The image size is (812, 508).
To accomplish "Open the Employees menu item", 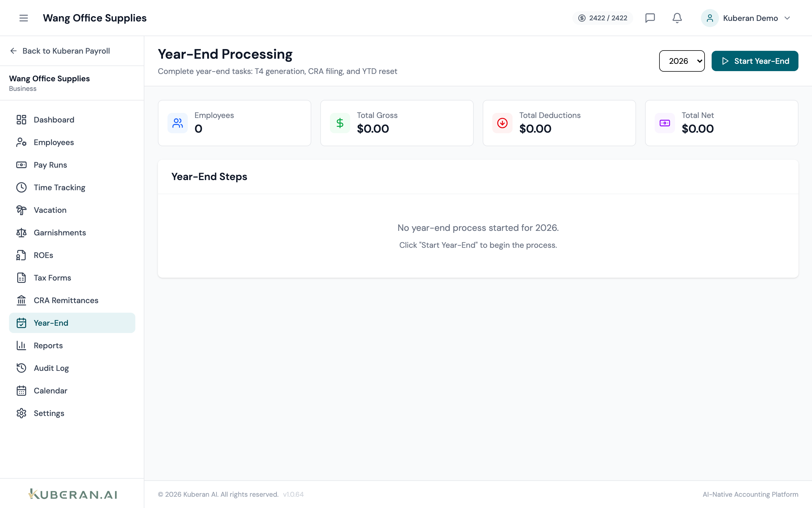I will coord(72,143).
